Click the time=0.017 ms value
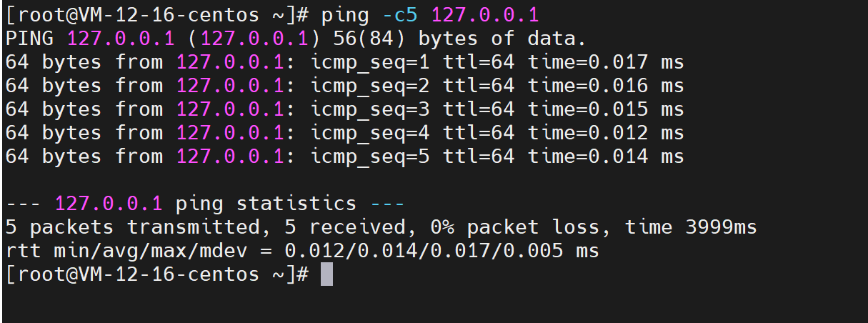Image resolution: width=868 pixels, height=323 pixels. (x=606, y=62)
